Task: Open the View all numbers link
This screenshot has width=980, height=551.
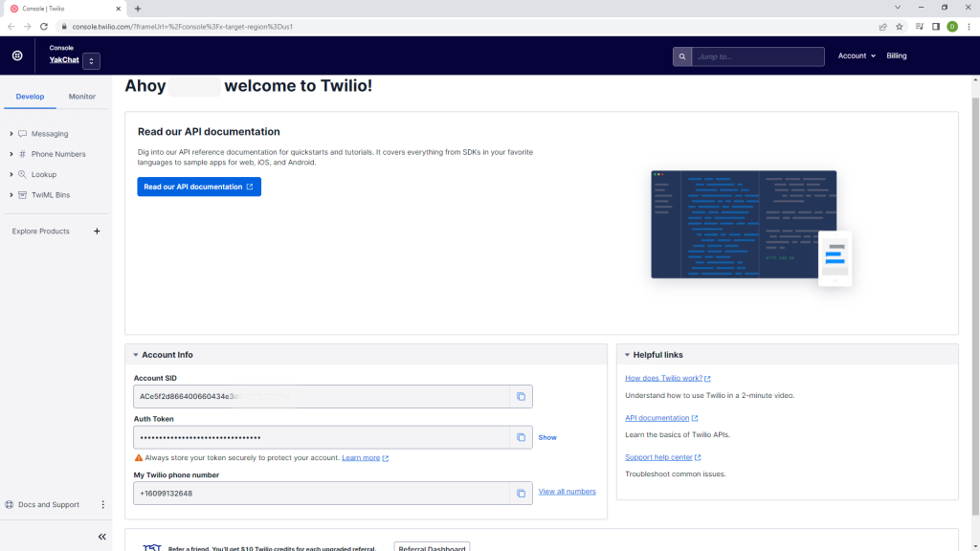Action: [x=567, y=492]
